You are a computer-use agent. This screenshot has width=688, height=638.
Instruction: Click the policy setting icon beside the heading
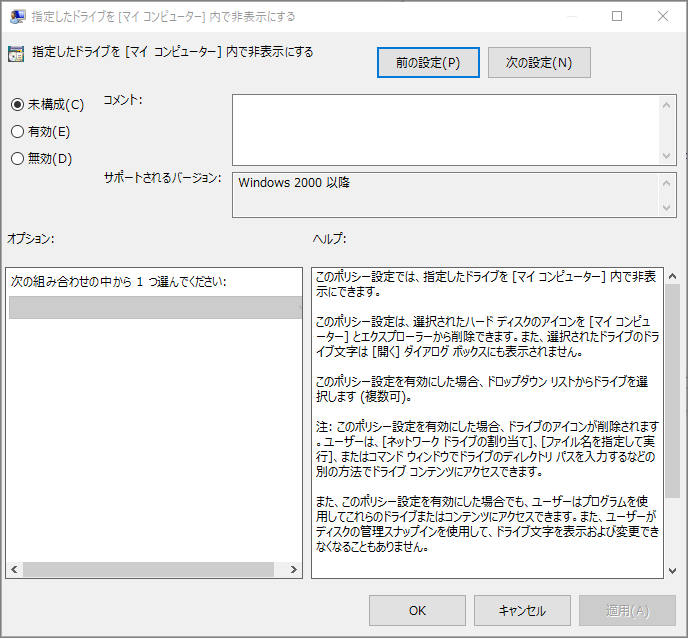click(16, 55)
